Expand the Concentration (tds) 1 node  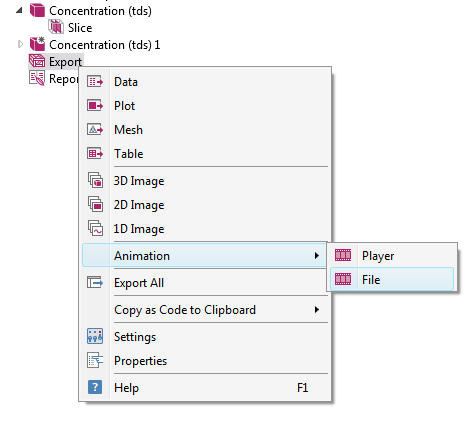pos(20,44)
